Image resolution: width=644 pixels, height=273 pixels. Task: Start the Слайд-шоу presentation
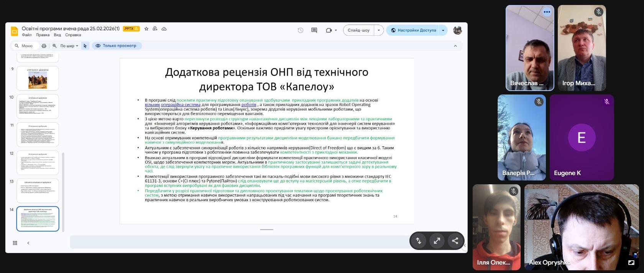tap(358, 30)
